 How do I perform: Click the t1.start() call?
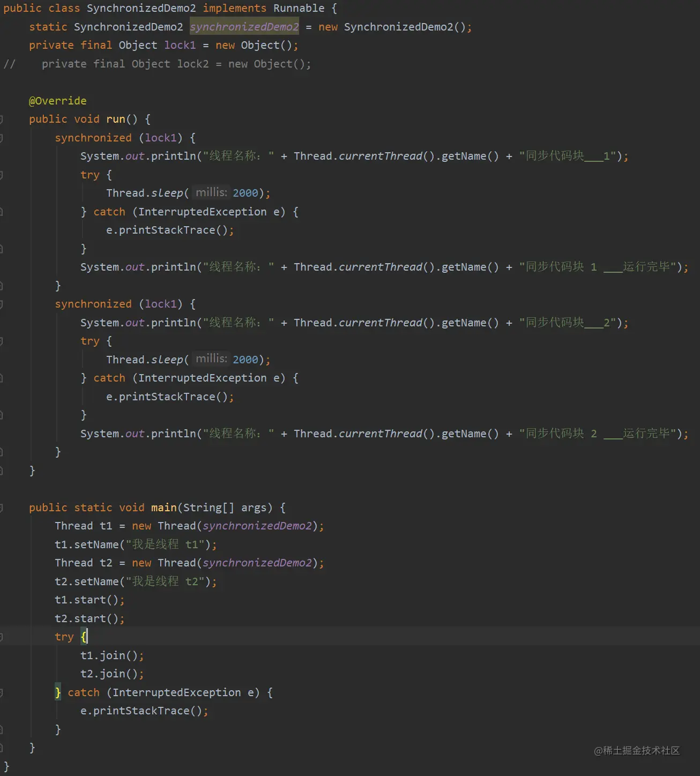point(87,600)
